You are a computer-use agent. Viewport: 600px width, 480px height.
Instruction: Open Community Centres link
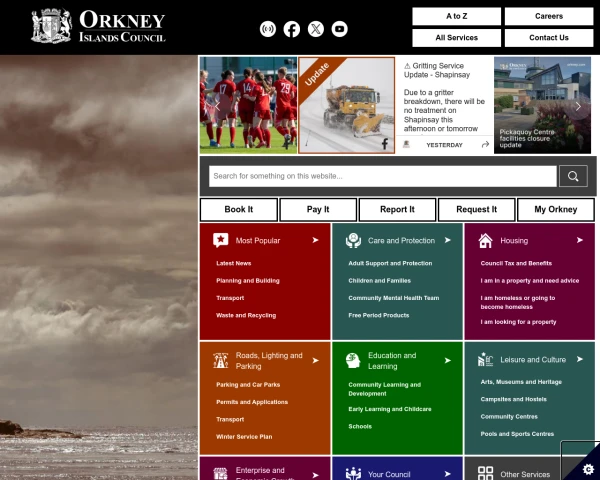pos(509,416)
